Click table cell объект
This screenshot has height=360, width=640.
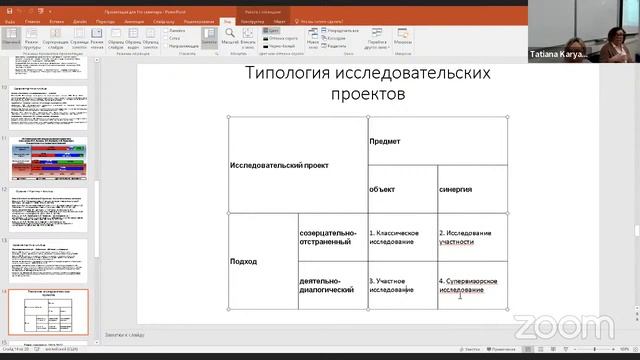pos(402,189)
